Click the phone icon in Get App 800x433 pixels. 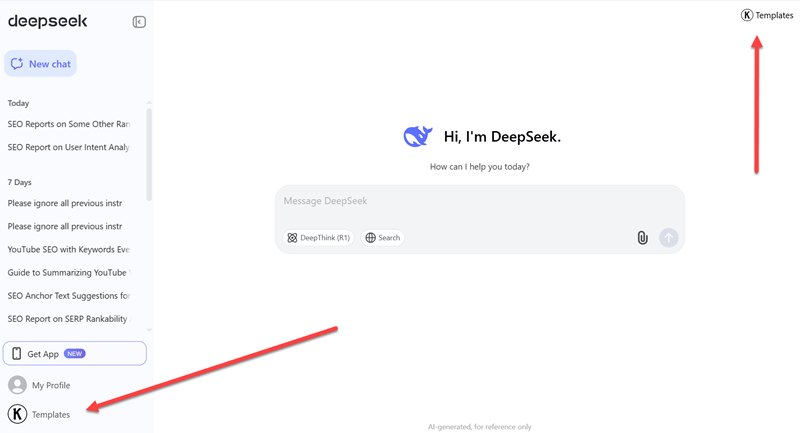click(16, 353)
